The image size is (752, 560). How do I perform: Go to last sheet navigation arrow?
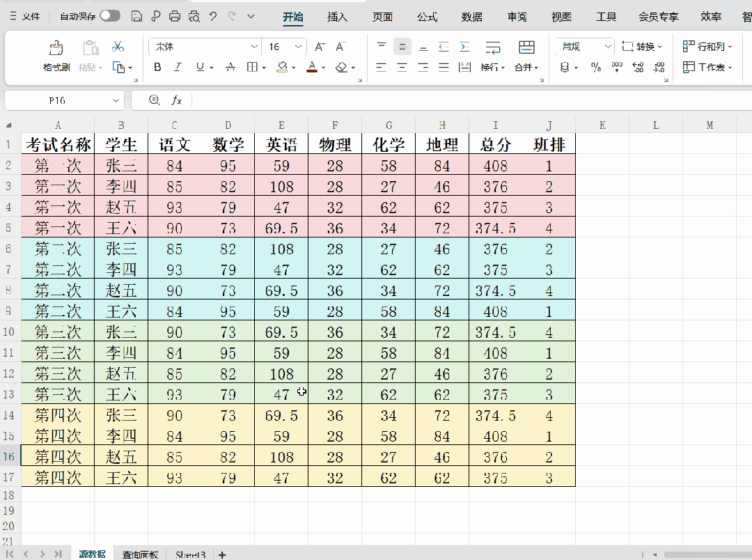click(58, 554)
